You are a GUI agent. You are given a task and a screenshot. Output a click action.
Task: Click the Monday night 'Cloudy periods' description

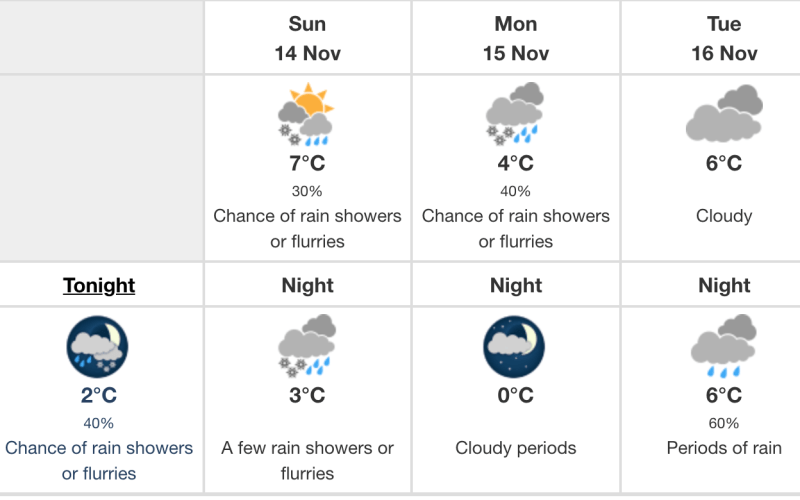(x=516, y=448)
